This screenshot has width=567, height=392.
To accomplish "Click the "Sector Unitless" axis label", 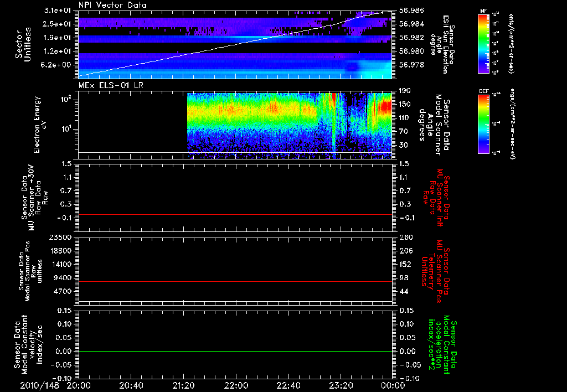I will point(23,44).
